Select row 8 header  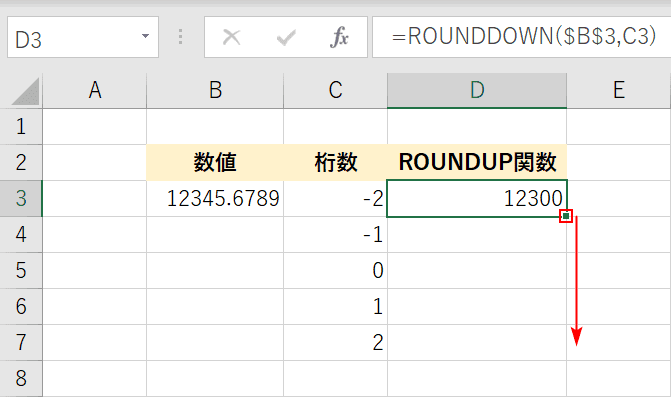click(21, 378)
